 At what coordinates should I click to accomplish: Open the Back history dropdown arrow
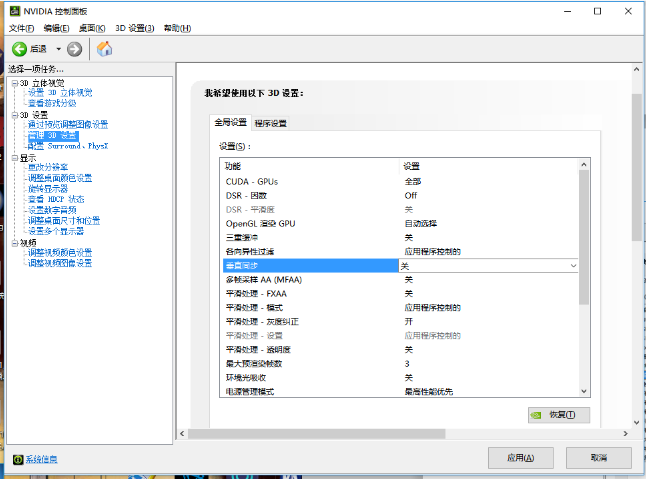coord(58,49)
